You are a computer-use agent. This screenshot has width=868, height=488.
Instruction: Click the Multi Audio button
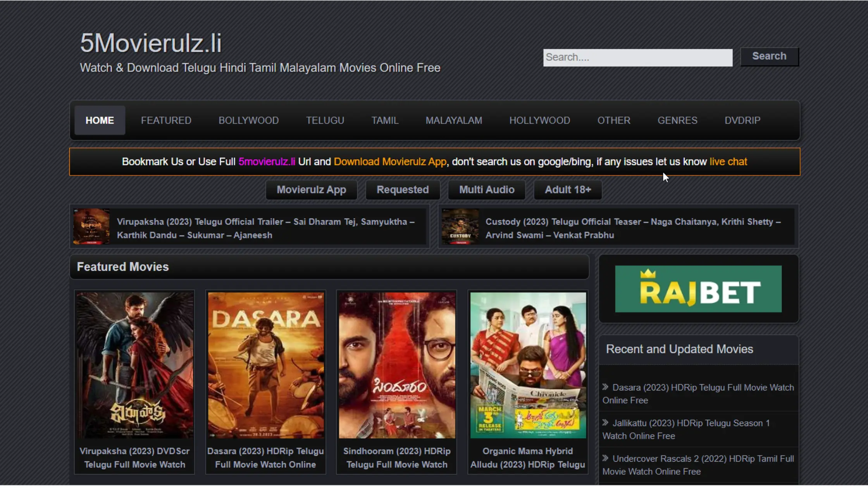click(487, 190)
